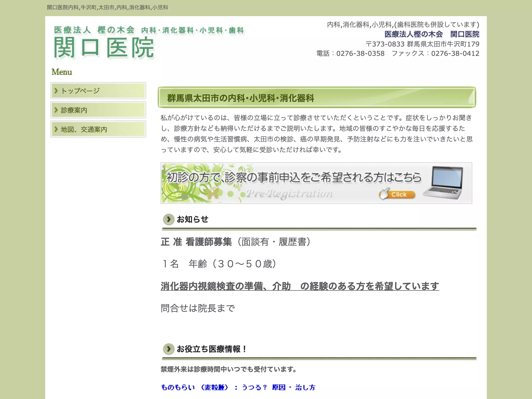The image size is (532, 399).
Task: Click the fax number 0276-38-0412
Action: (455, 54)
